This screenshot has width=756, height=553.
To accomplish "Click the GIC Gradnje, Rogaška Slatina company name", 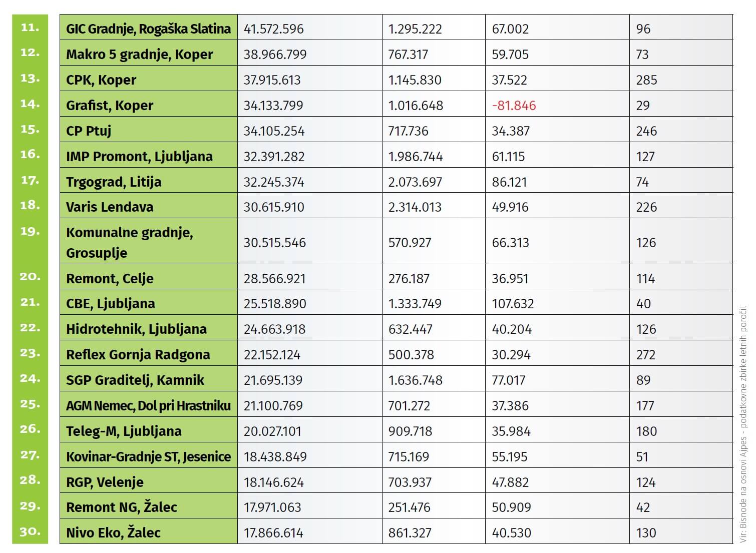I will coord(148,29).
